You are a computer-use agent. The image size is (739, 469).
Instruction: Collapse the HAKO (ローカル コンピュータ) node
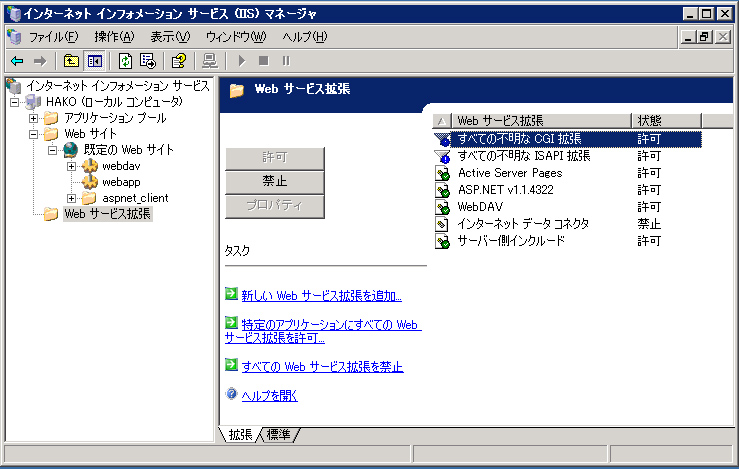pos(15,102)
